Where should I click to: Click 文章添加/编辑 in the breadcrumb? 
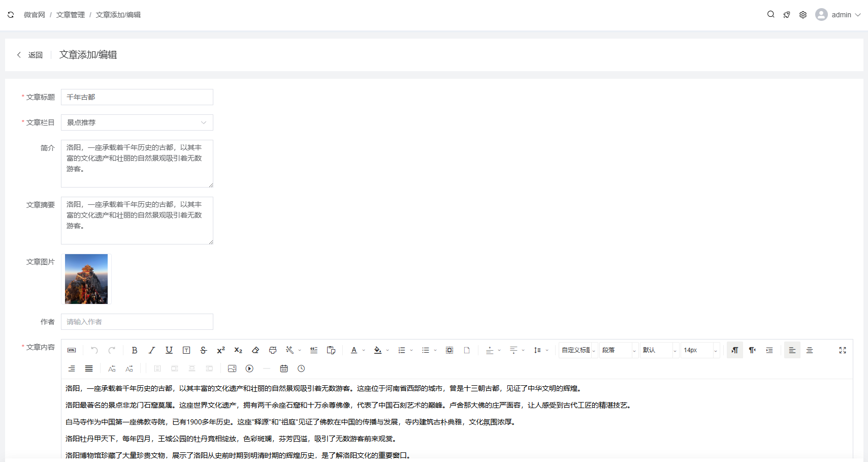[118, 15]
